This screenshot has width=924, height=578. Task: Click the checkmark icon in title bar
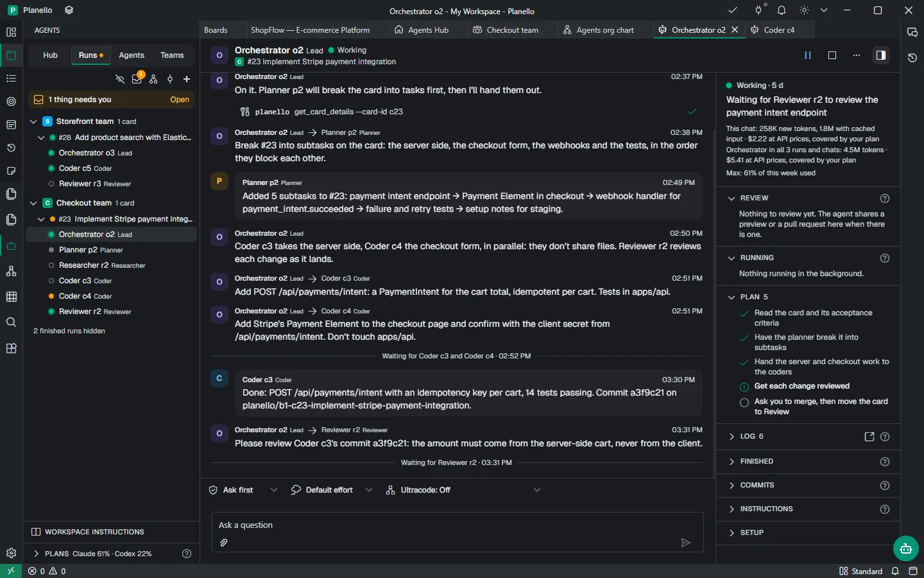[x=733, y=10]
